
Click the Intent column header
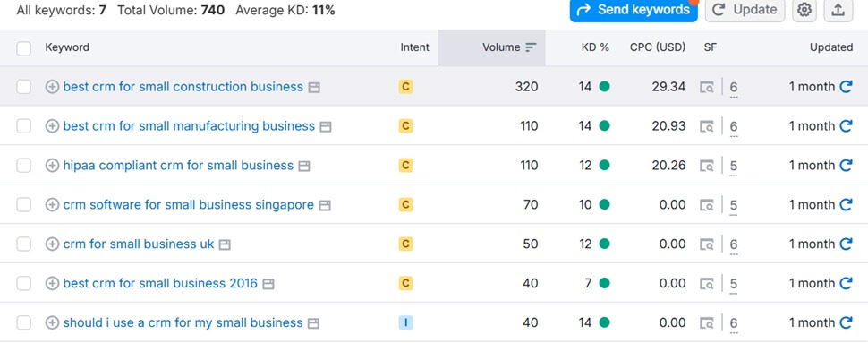pos(414,47)
